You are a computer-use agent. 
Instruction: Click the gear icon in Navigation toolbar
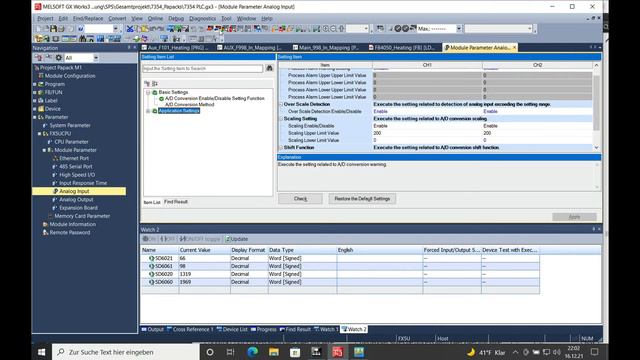point(59,58)
